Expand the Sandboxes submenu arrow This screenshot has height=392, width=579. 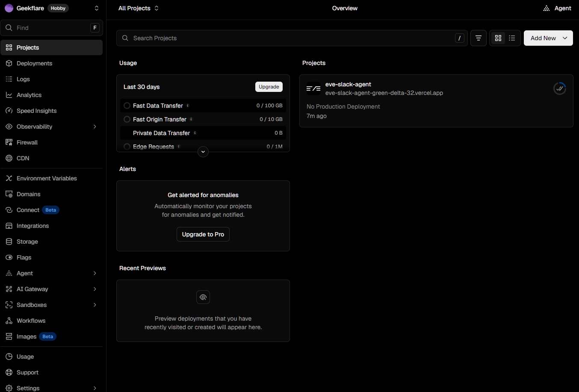pos(95,305)
